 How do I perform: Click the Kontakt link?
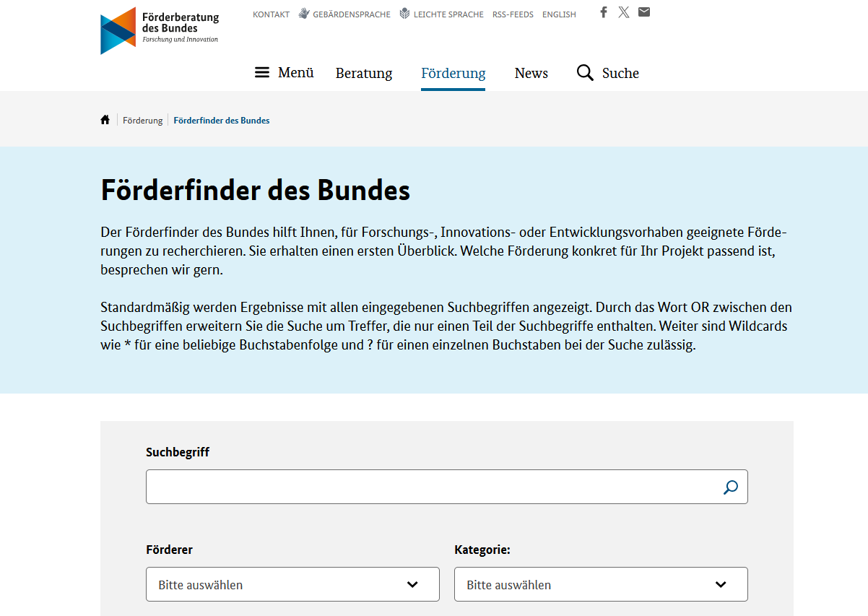(x=271, y=14)
